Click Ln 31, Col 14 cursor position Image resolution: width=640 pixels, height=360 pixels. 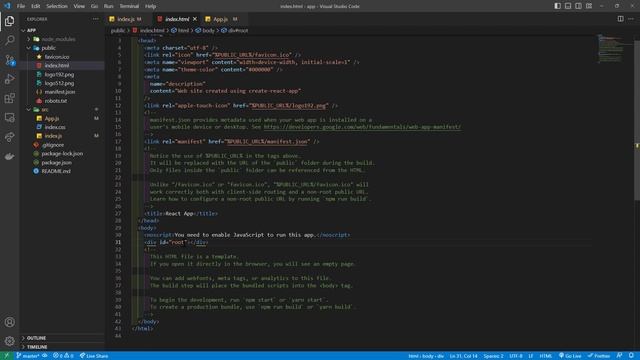coord(463,356)
